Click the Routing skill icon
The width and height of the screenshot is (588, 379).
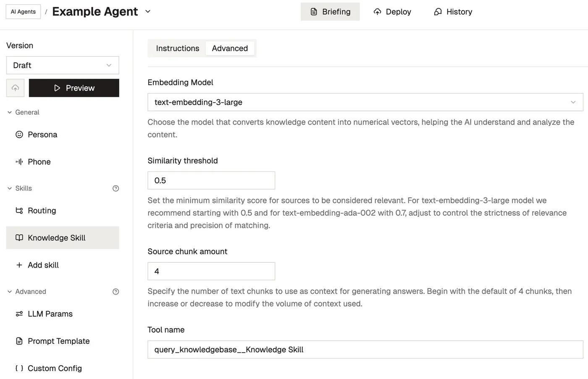coord(18,211)
